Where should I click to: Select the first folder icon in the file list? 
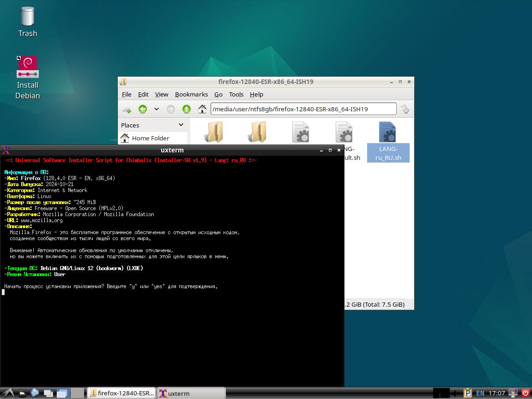click(x=214, y=133)
